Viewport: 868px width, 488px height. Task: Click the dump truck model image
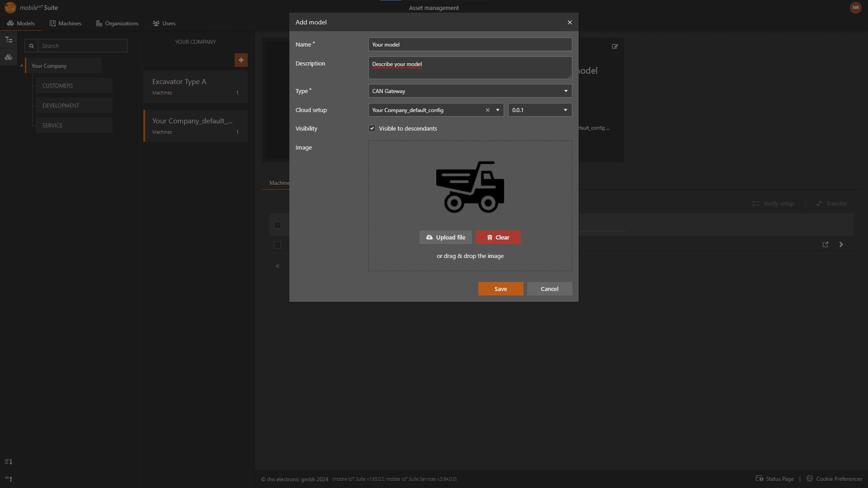click(x=470, y=187)
